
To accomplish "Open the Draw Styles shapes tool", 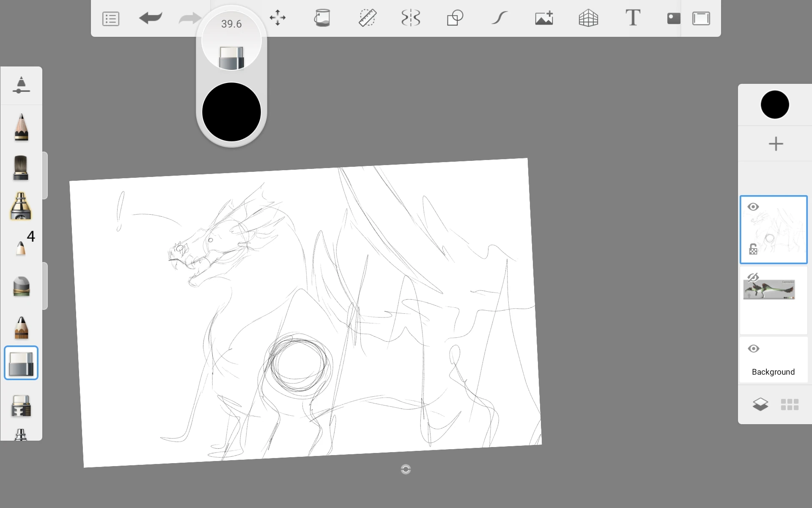I will pyautogui.click(x=455, y=18).
